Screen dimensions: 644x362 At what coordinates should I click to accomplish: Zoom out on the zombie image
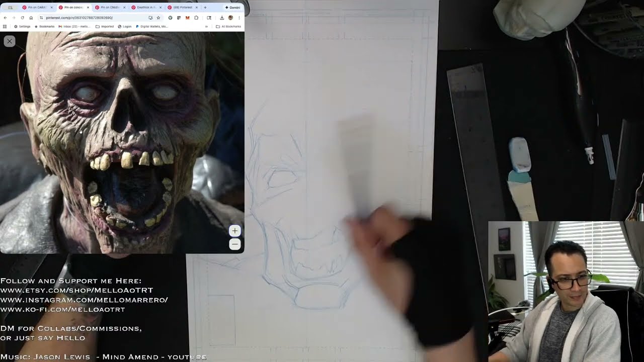234,244
